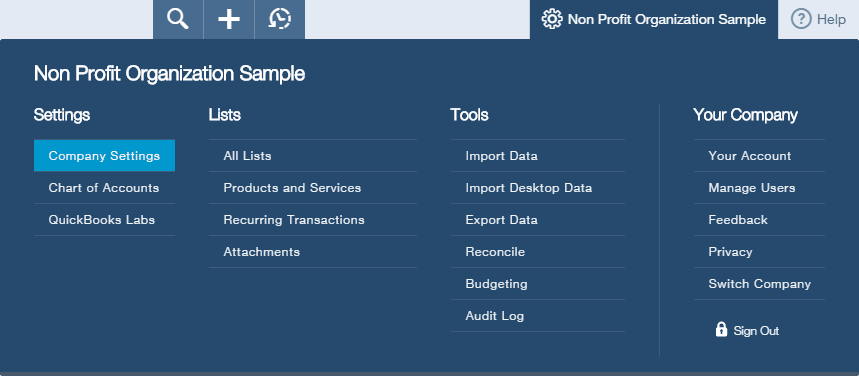
Task: Open All Lists
Action: tap(313, 156)
